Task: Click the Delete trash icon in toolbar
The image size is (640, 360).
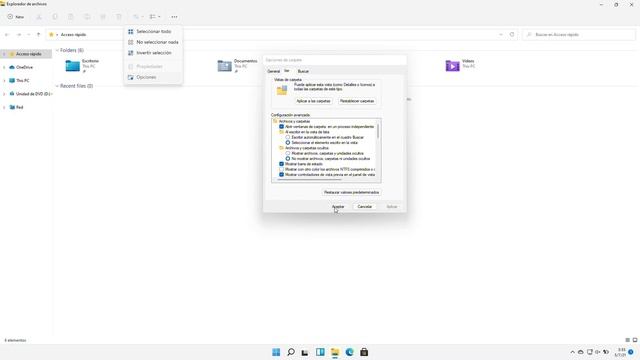Action: click(x=119, y=17)
